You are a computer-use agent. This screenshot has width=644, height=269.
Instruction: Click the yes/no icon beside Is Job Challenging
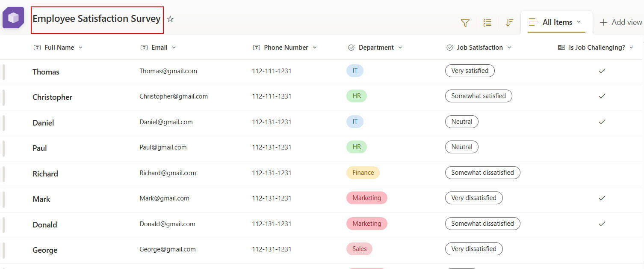(561, 48)
